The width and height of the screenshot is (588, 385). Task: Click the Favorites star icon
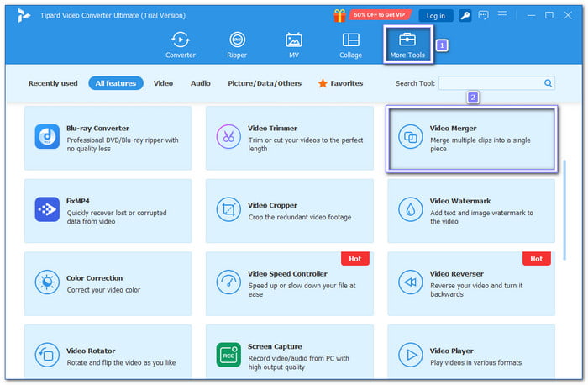(x=323, y=83)
